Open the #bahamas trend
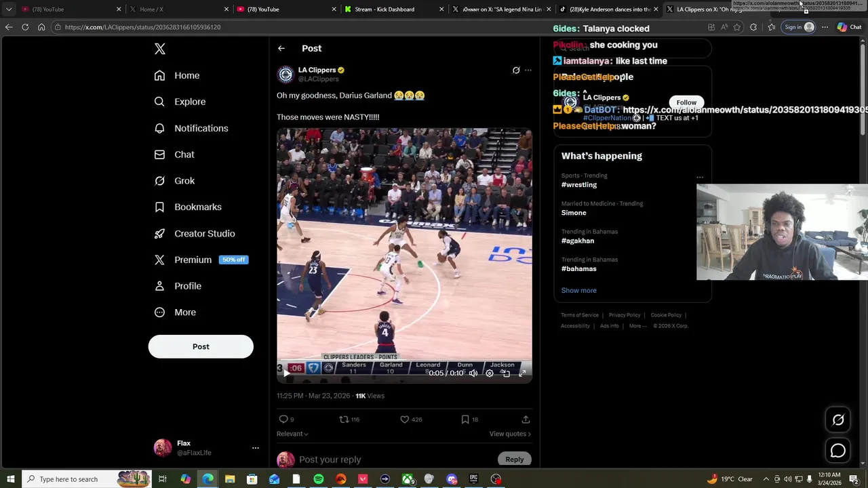Image resolution: width=868 pixels, height=488 pixels. pyautogui.click(x=579, y=269)
